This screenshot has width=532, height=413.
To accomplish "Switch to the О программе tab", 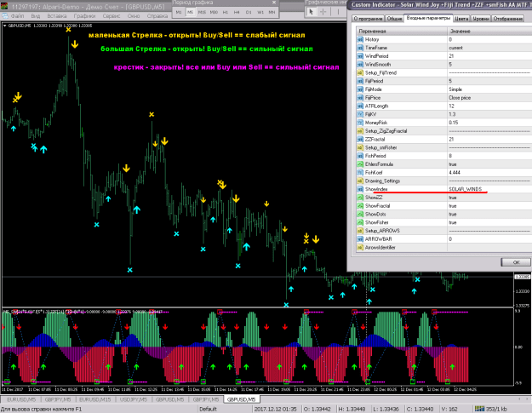I will coord(368,19).
